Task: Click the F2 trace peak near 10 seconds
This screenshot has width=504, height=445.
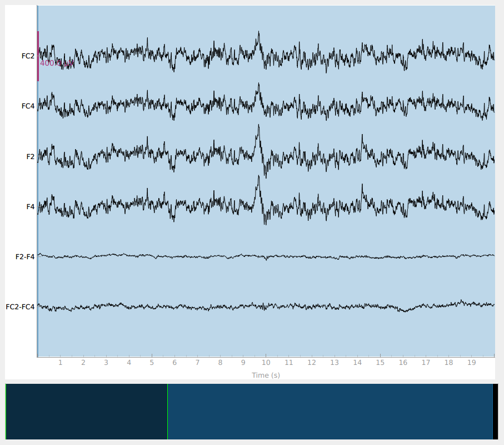Action: coord(258,126)
